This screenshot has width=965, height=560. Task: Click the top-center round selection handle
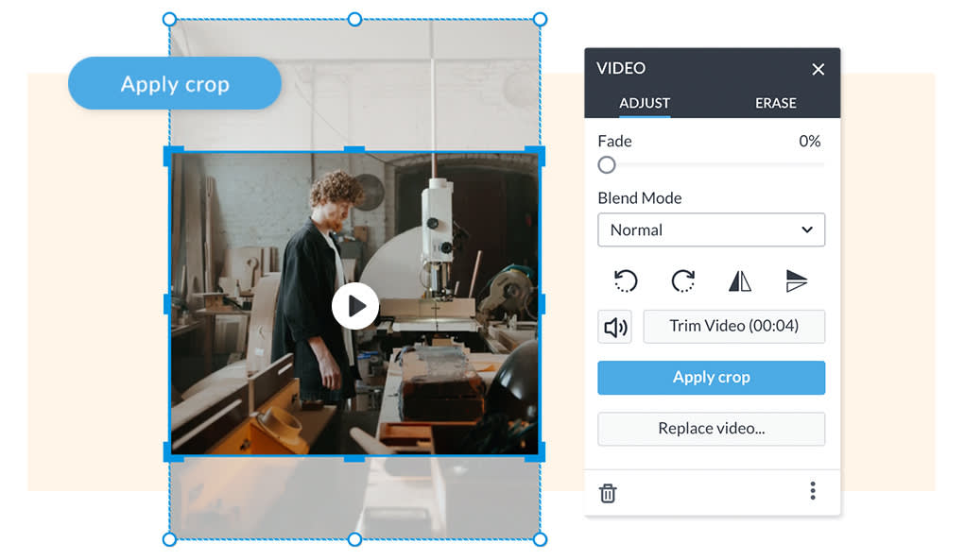point(355,19)
